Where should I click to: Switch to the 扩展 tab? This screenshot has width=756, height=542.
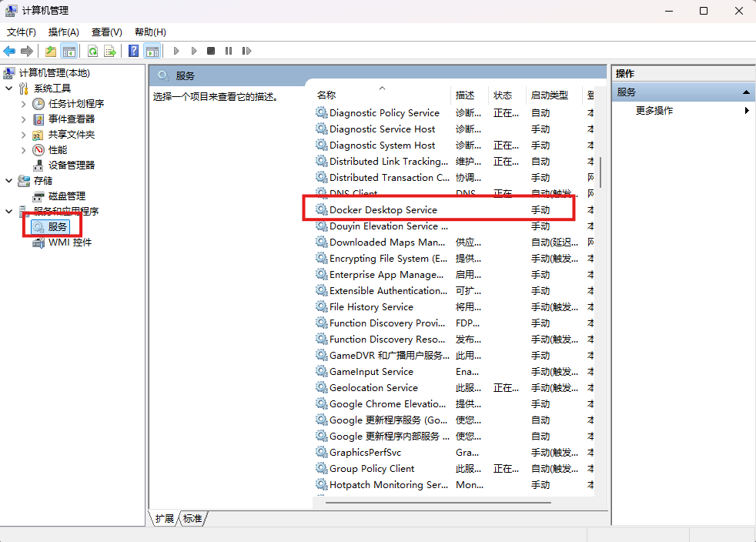[165, 518]
